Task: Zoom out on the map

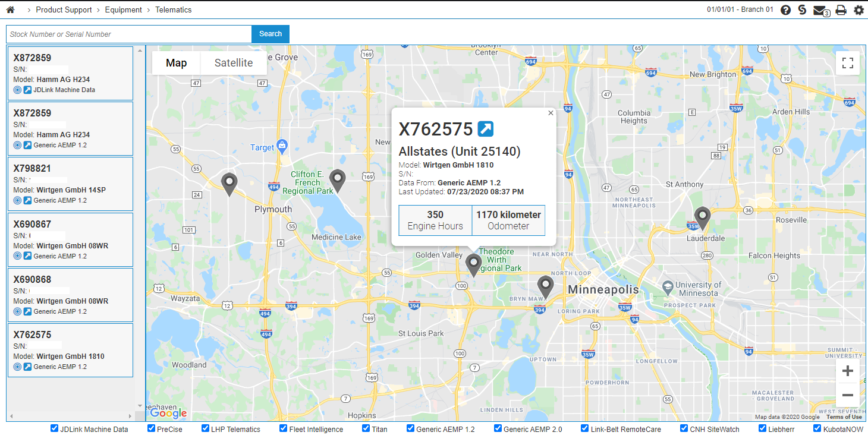Action: pos(848,395)
